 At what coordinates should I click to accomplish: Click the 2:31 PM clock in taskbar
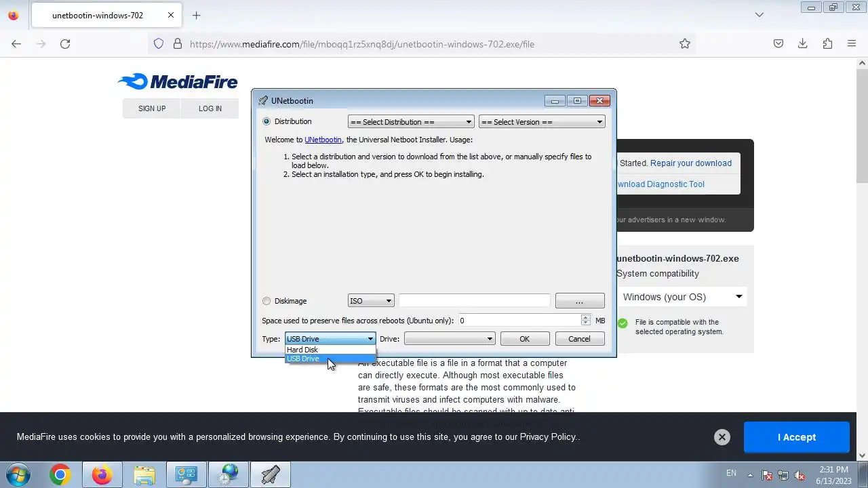833,469
